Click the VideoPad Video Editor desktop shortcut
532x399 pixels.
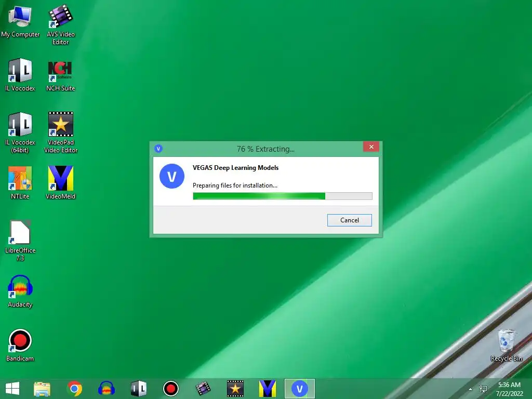tap(60, 132)
